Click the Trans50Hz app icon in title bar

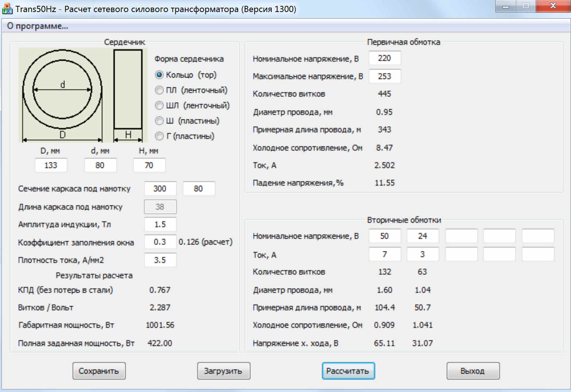pyautogui.click(x=7, y=8)
